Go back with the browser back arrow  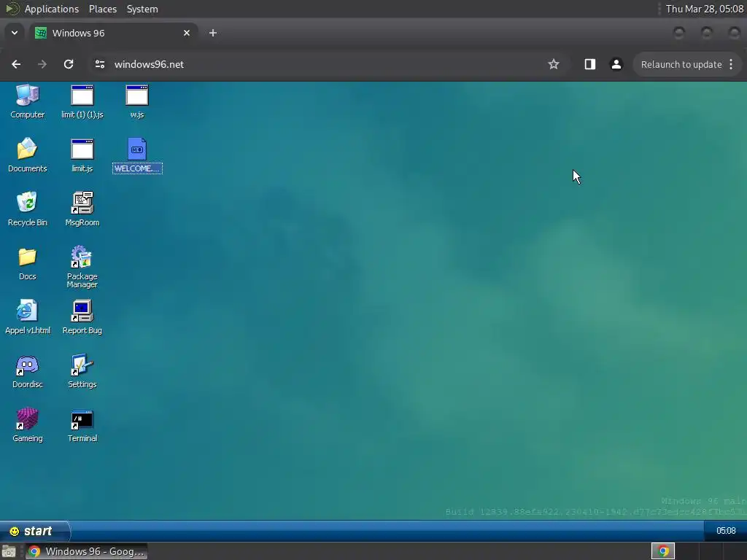coord(16,64)
